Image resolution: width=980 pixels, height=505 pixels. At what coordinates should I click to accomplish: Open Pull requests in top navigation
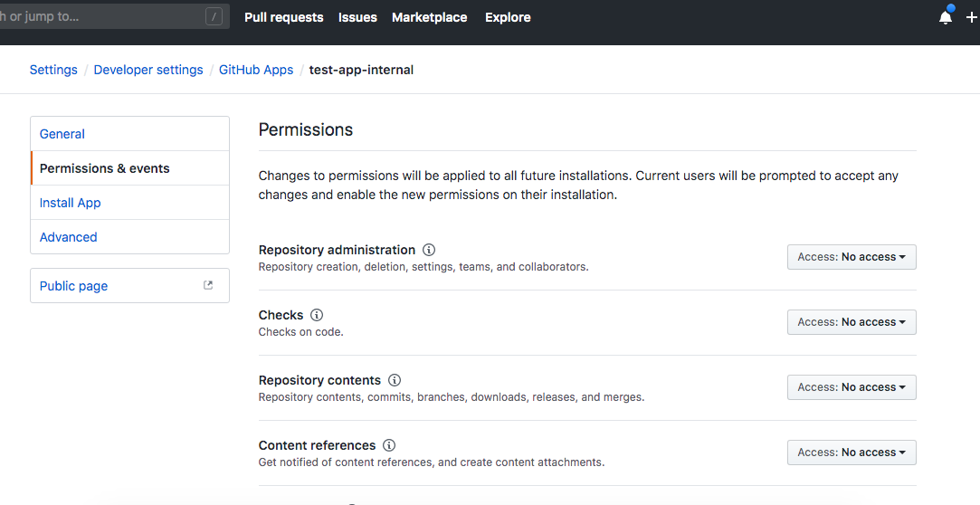pyautogui.click(x=283, y=17)
